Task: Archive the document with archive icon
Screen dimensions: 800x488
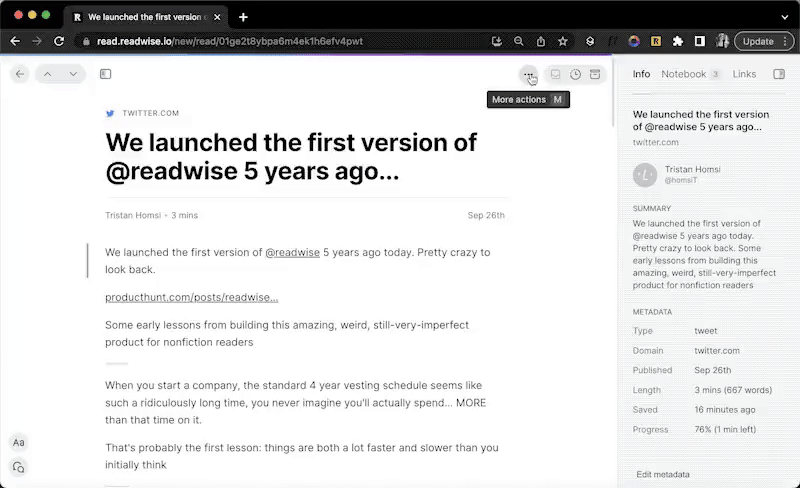Action: (x=595, y=74)
